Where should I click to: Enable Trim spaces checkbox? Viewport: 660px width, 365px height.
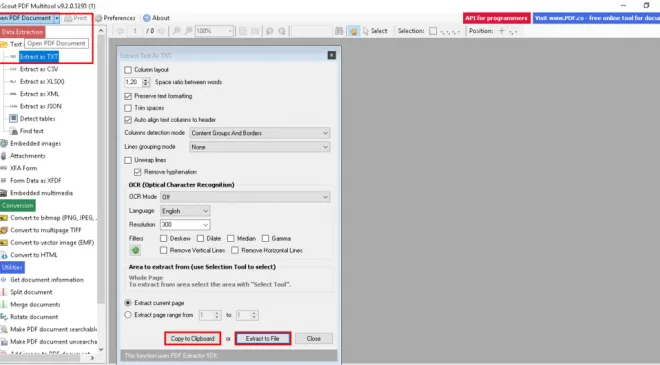tap(128, 108)
